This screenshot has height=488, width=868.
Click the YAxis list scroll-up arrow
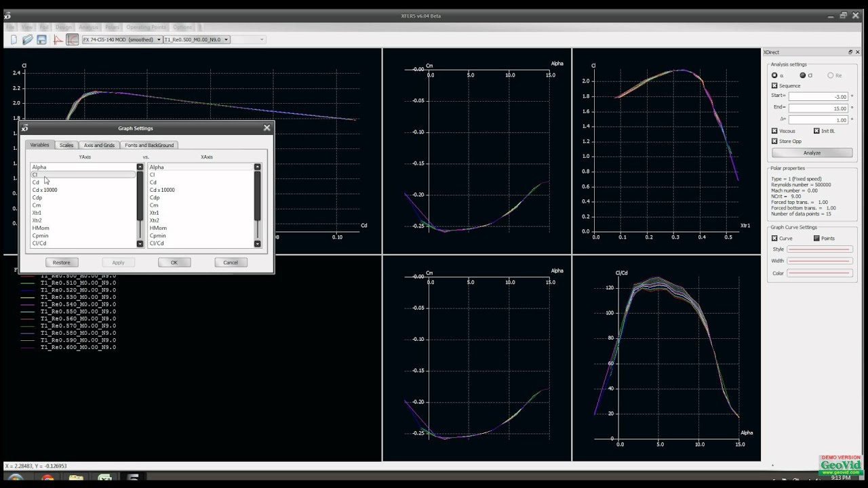click(x=140, y=167)
